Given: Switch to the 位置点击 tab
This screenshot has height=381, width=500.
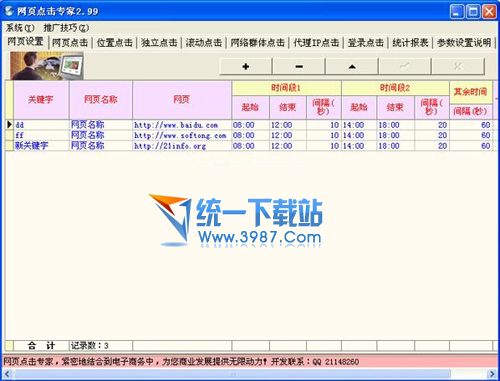Looking at the screenshot, I should click(x=114, y=43).
